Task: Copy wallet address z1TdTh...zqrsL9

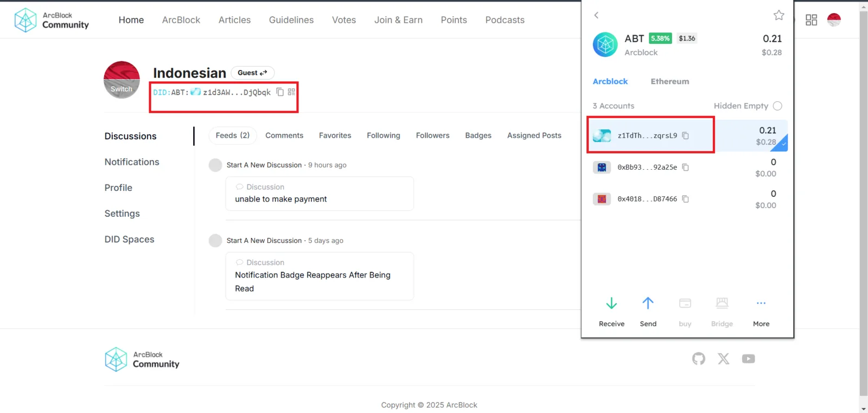Action: [x=685, y=135]
